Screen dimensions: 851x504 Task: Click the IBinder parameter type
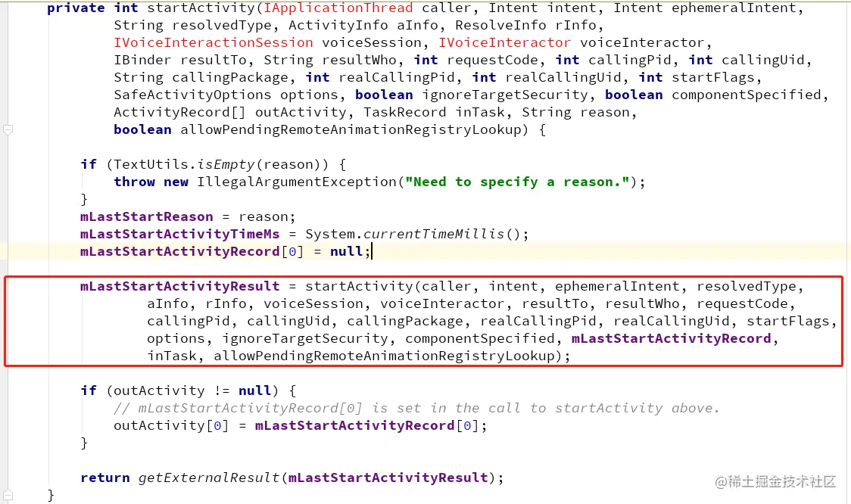point(142,60)
